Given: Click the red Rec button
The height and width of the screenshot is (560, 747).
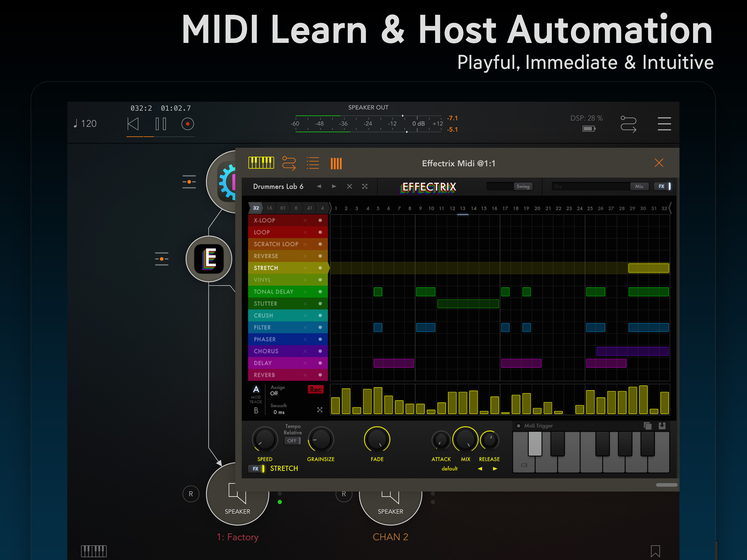Looking at the screenshot, I should click(316, 389).
